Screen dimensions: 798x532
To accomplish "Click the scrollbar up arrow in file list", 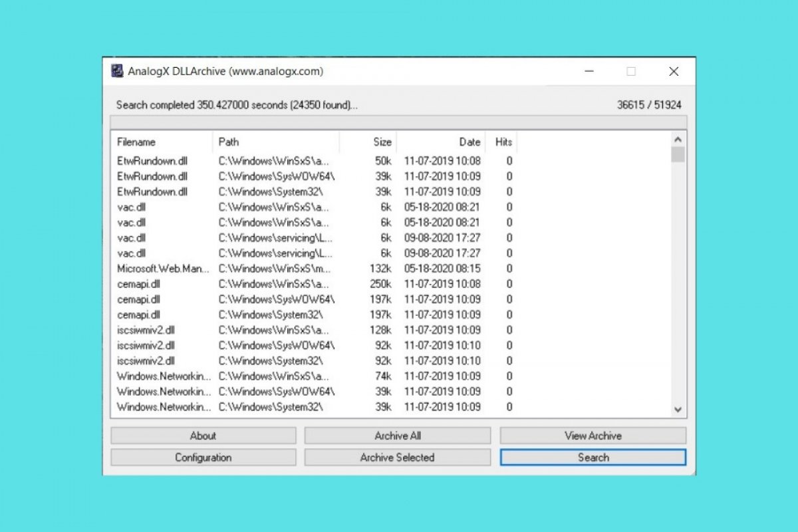I will (678, 140).
